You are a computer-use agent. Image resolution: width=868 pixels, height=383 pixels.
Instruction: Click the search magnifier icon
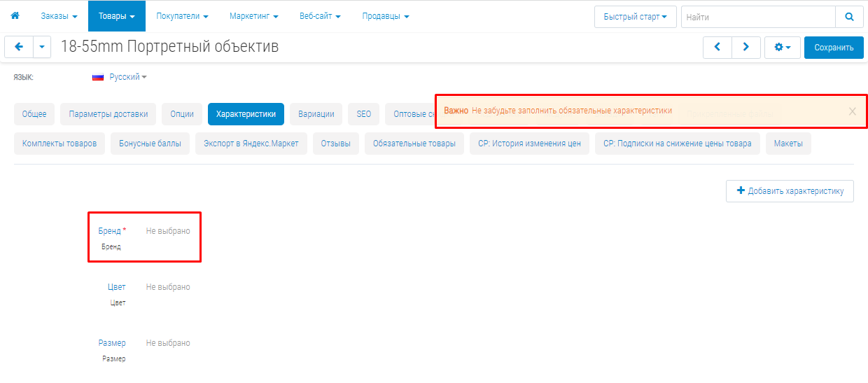(x=849, y=17)
